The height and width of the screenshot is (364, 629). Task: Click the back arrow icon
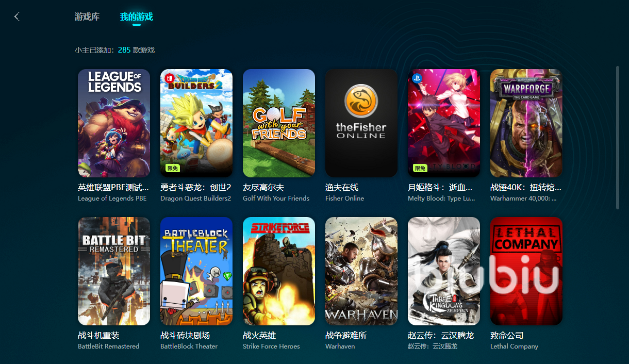click(x=16, y=16)
